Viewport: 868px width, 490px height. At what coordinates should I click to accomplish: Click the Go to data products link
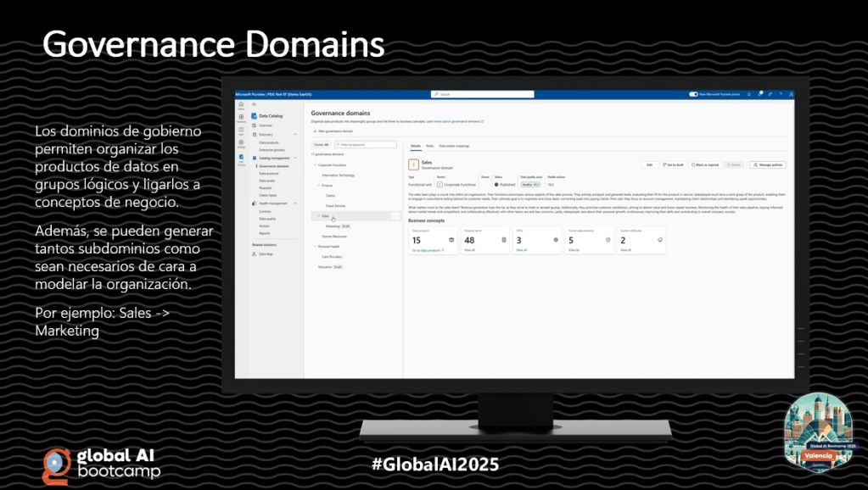pos(427,250)
